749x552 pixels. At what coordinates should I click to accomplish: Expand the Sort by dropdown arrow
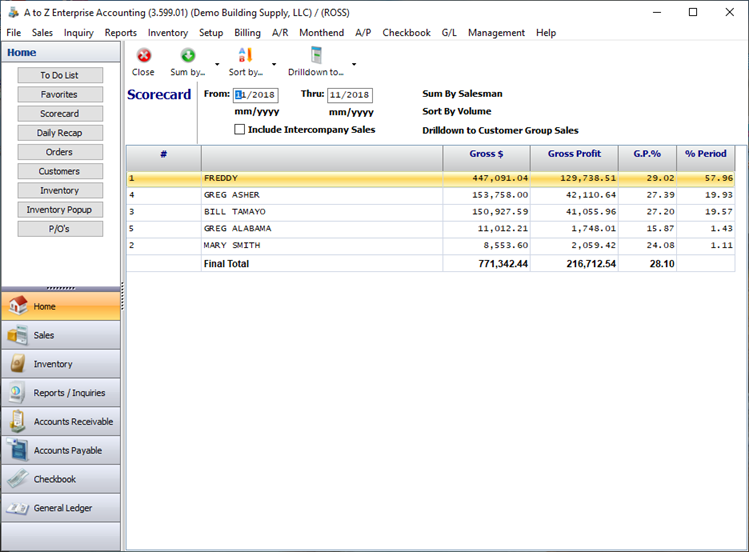tap(274, 65)
